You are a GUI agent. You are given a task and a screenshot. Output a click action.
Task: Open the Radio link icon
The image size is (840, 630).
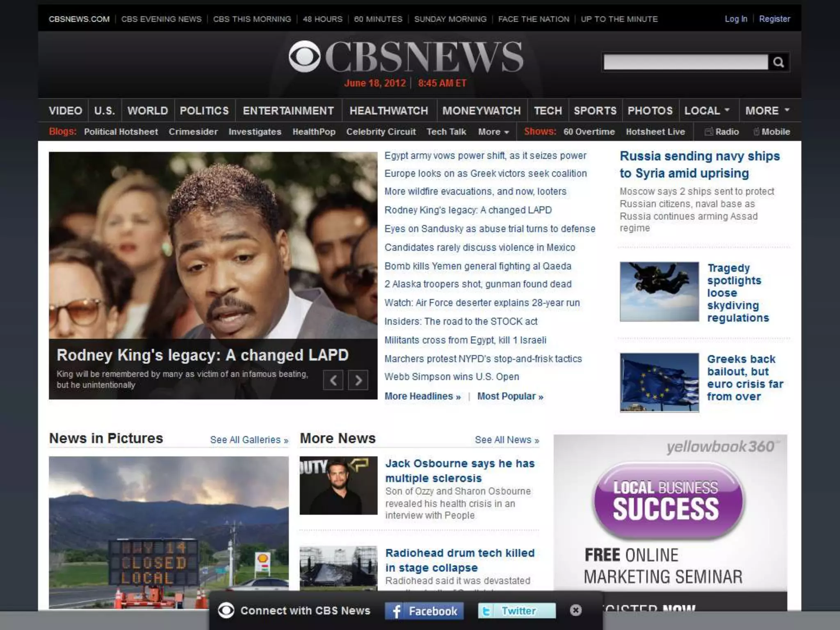pyautogui.click(x=709, y=132)
